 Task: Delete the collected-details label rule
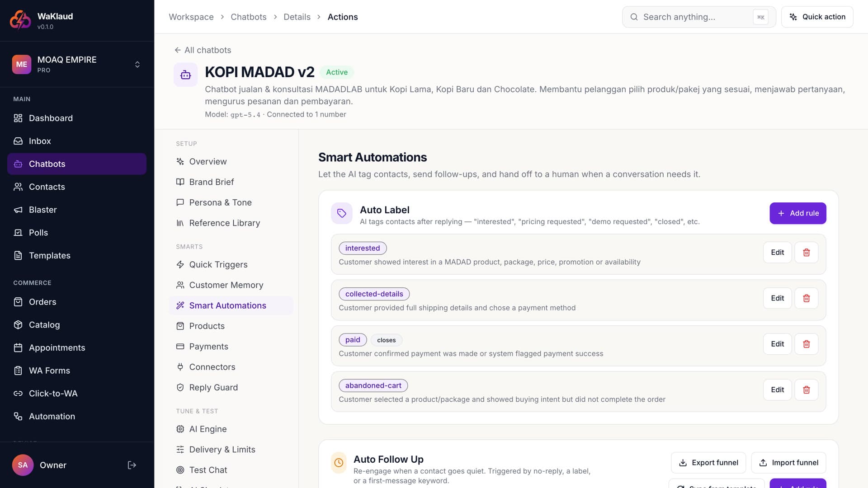pos(806,298)
